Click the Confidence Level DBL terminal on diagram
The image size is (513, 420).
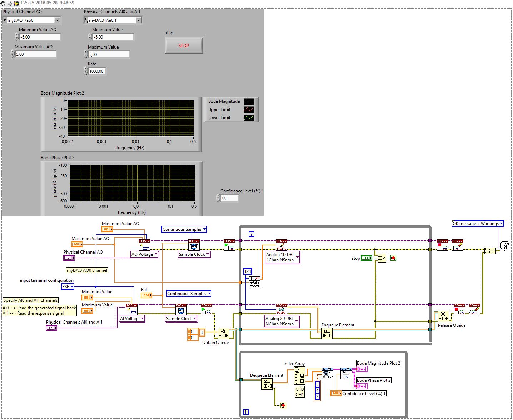[x=336, y=393]
